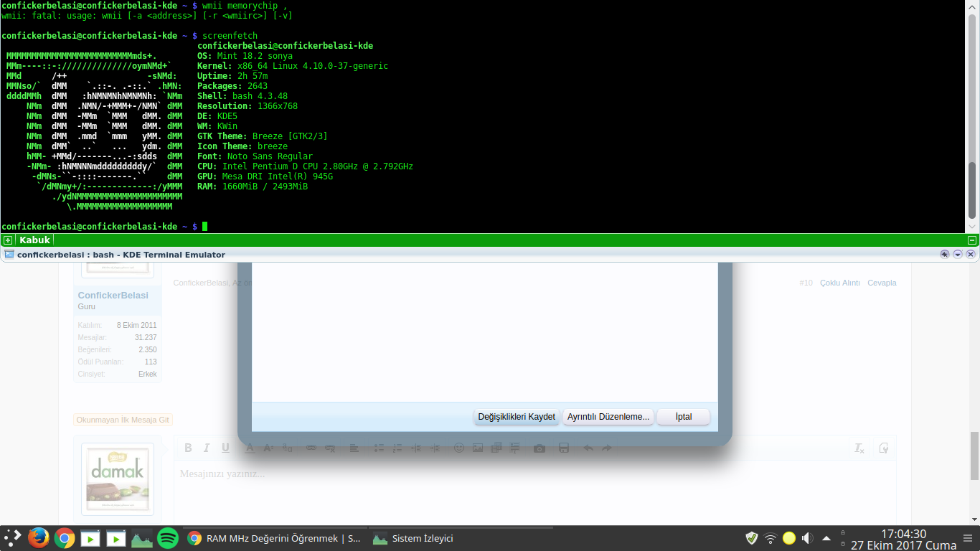Click Okunmayan İlk Mesaja Git
Image resolution: width=980 pixels, height=551 pixels.
pos(123,420)
